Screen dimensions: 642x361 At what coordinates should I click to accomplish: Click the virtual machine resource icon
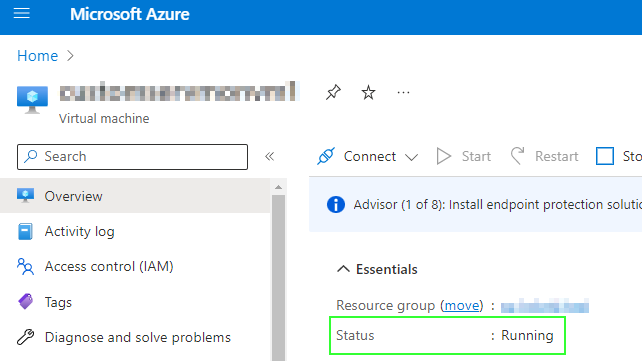[32, 99]
